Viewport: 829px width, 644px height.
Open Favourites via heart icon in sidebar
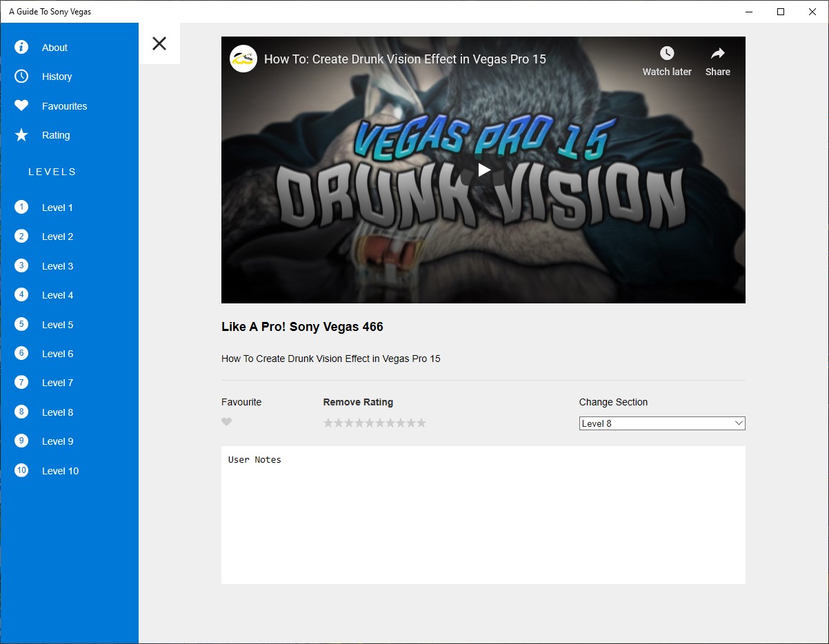21,105
